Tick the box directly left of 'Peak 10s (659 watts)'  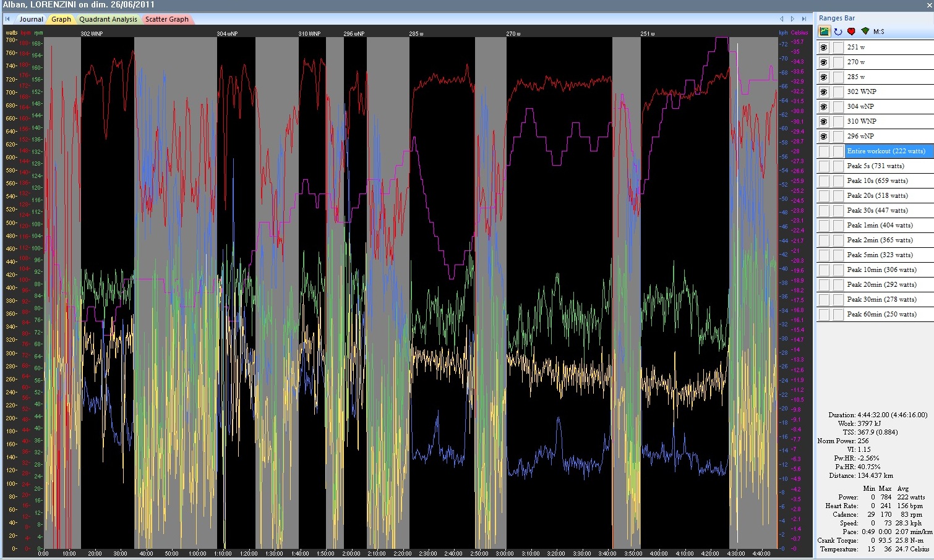tap(838, 180)
